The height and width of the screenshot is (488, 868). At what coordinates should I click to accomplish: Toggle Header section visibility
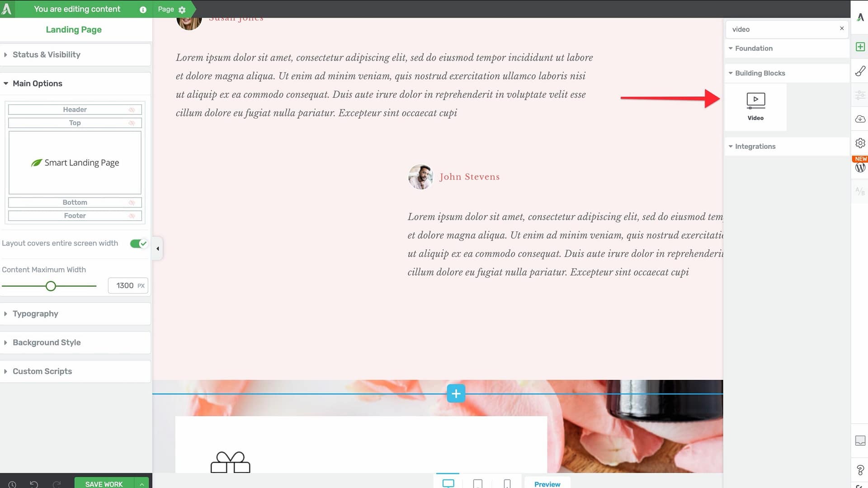pyautogui.click(x=132, y=110)
